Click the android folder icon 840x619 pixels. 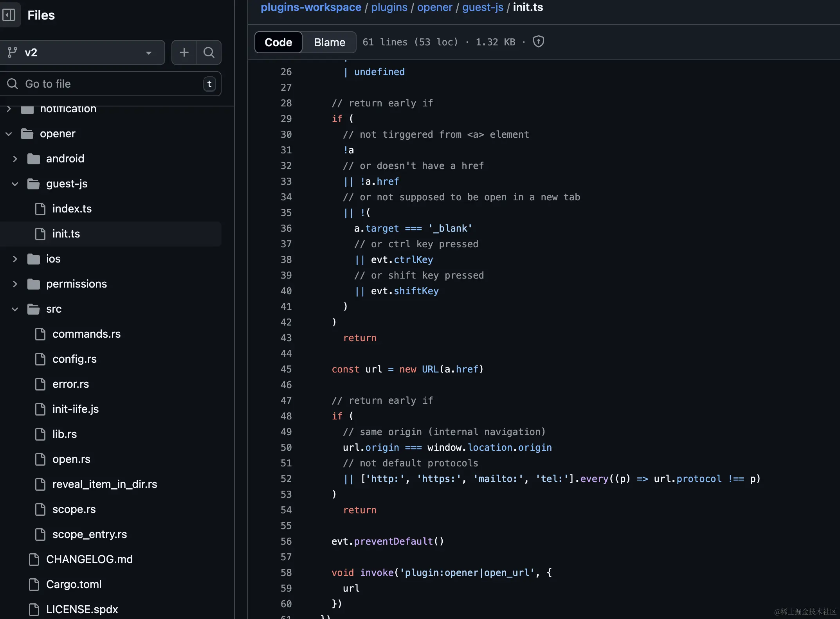pos(34,159)
